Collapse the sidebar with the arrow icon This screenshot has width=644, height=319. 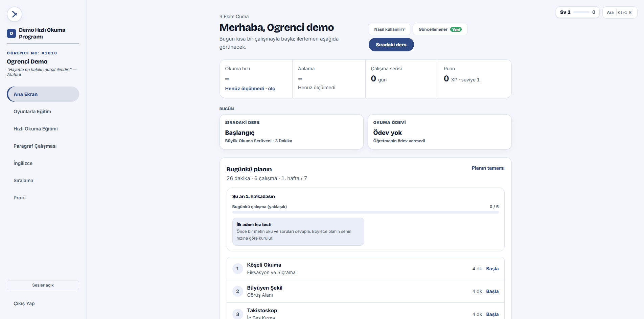click(x=15, y=14)
